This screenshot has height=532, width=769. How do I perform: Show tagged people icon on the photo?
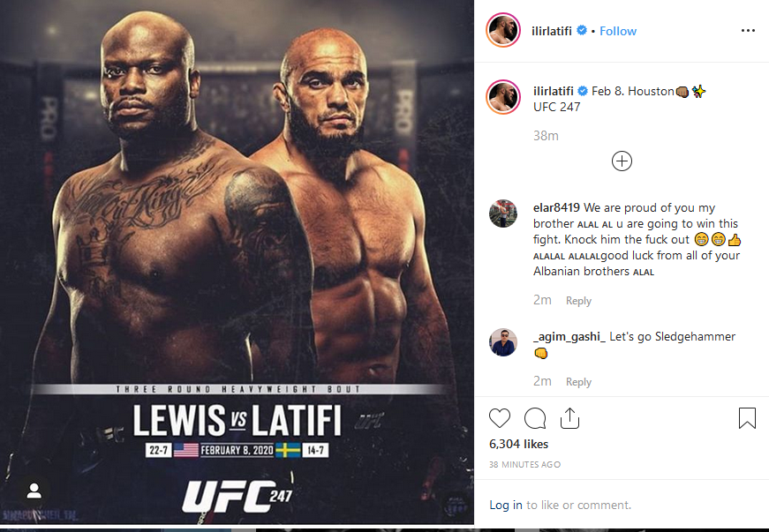[34, 491]
